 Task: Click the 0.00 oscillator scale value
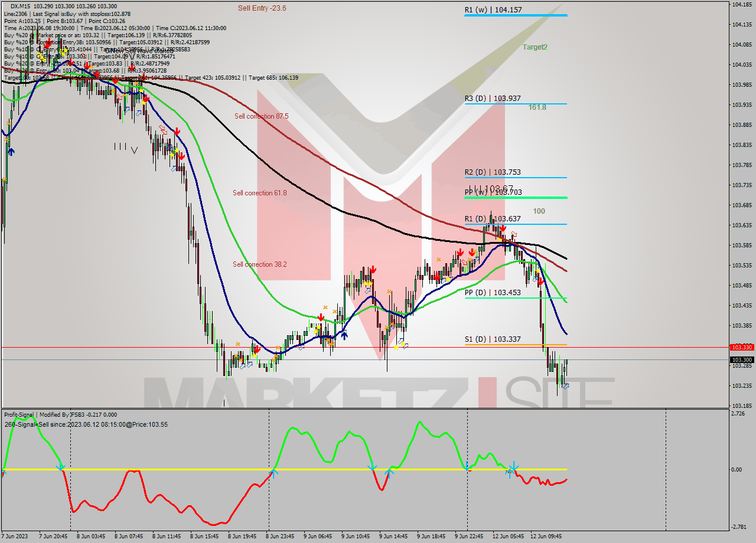pos(737,470)
